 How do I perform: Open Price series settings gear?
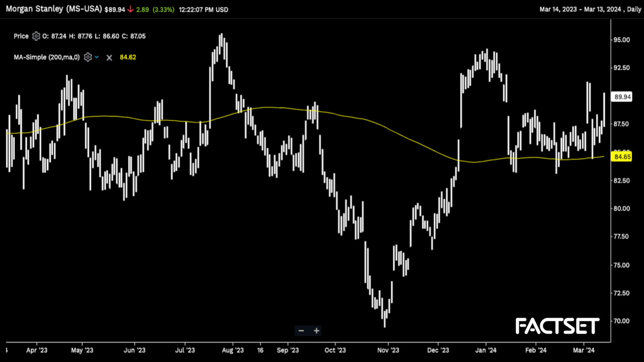point(36,36)
